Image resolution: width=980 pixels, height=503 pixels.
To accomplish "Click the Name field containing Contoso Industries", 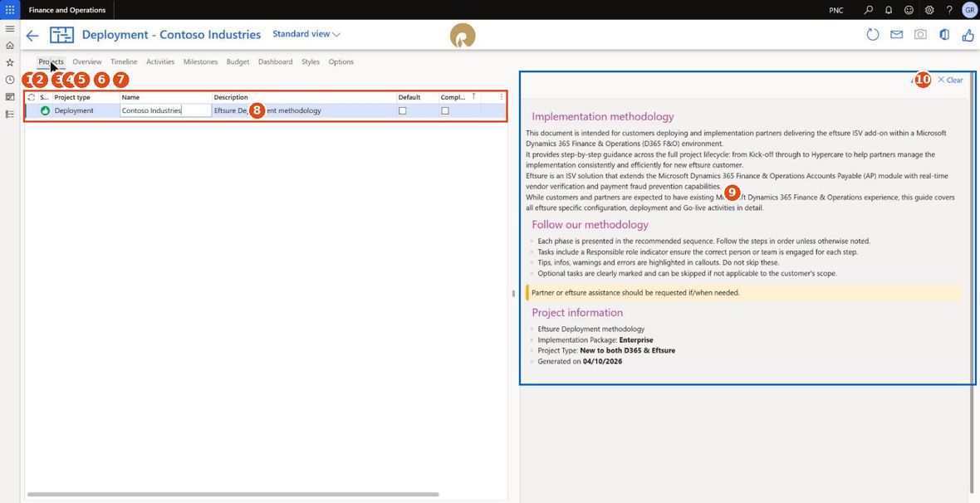I will [165, 110].
